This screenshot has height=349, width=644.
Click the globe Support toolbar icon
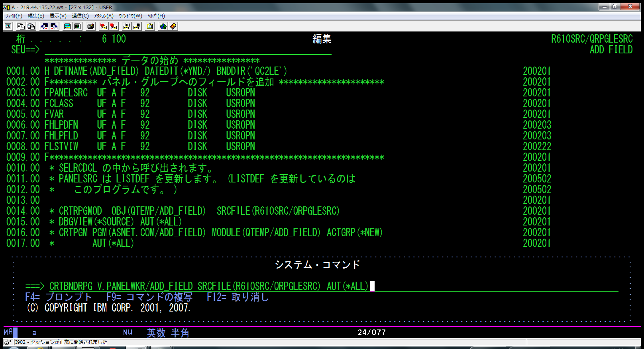pos(163,26)
